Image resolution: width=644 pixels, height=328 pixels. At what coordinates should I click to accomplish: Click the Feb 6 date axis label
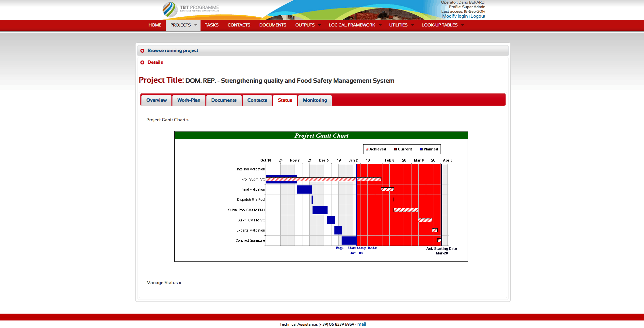pos(389,161)
